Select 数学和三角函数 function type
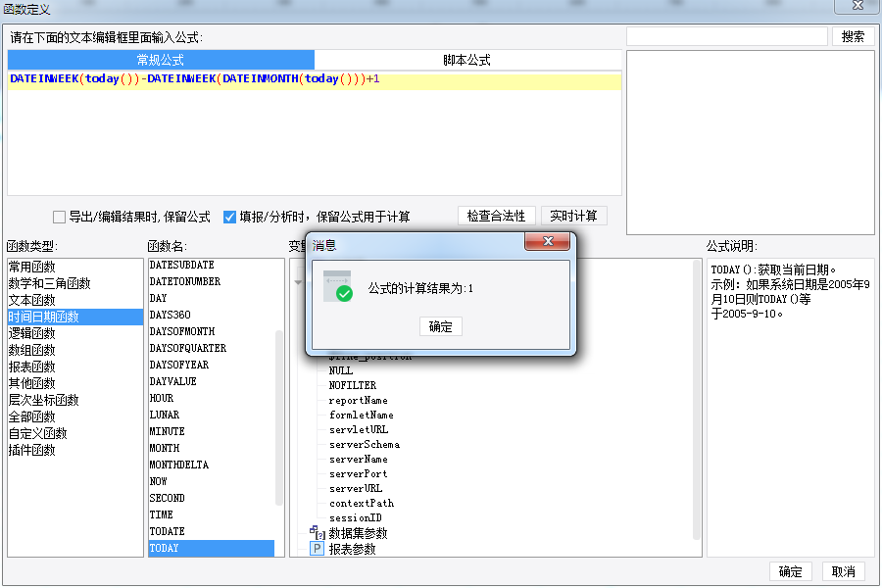 tap(75, 283)
